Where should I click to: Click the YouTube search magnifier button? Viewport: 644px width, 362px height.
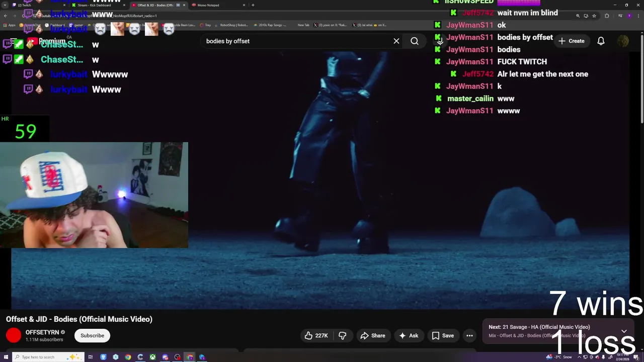tap(415, 41)
